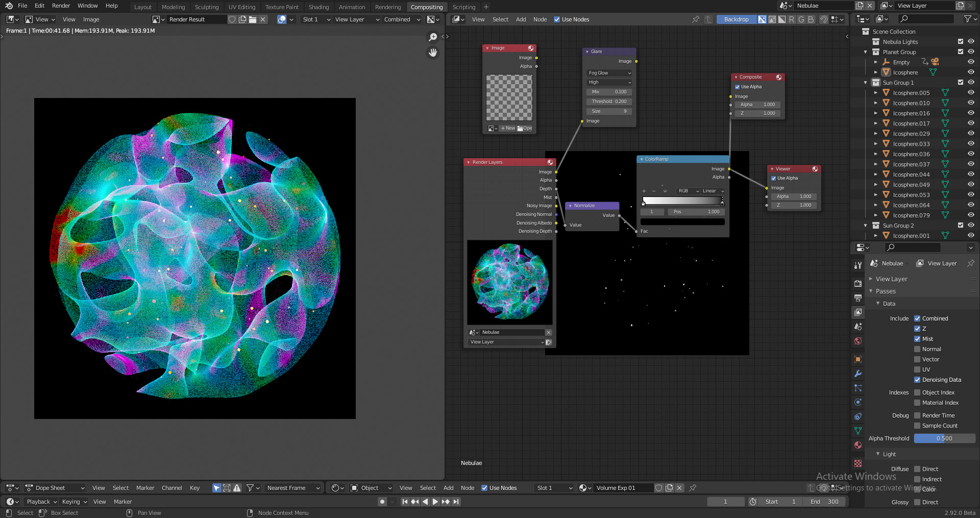This screenshot has width=980, height=518.
Task: Click the Nebulae preview thumbnail in Render Layers node
Action: point(509,282)
